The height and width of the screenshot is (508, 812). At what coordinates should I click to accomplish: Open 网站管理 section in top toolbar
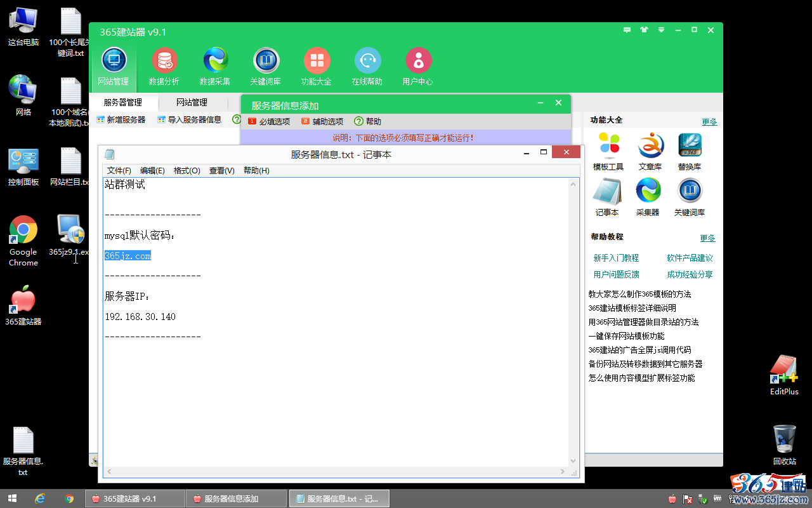pyautogui.click(x=114, y=67)
